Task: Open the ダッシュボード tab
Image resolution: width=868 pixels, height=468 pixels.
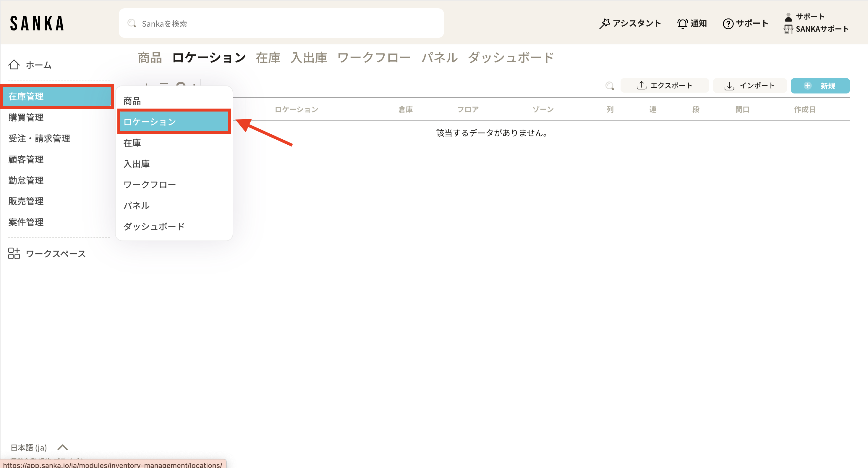Action: [511, 58]
